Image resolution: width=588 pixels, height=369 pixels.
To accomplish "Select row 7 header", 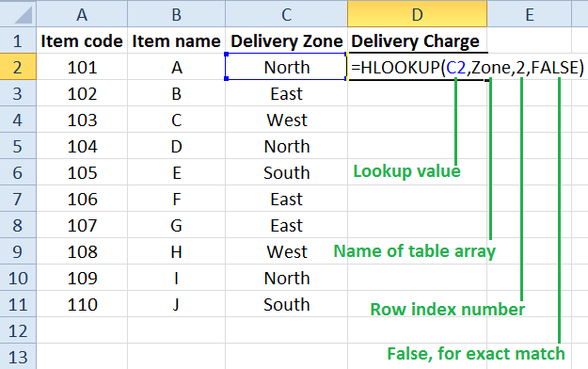I will coord(18,199).
